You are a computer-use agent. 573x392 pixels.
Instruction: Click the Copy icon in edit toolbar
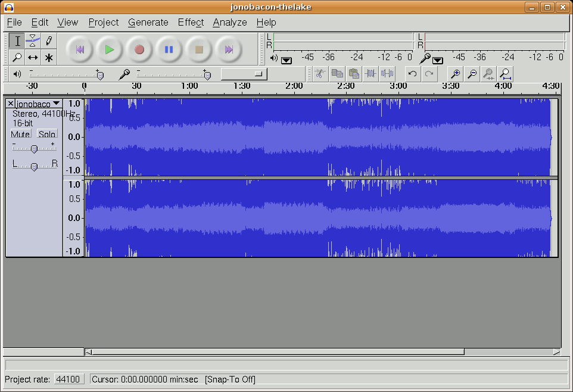(337, 74)
